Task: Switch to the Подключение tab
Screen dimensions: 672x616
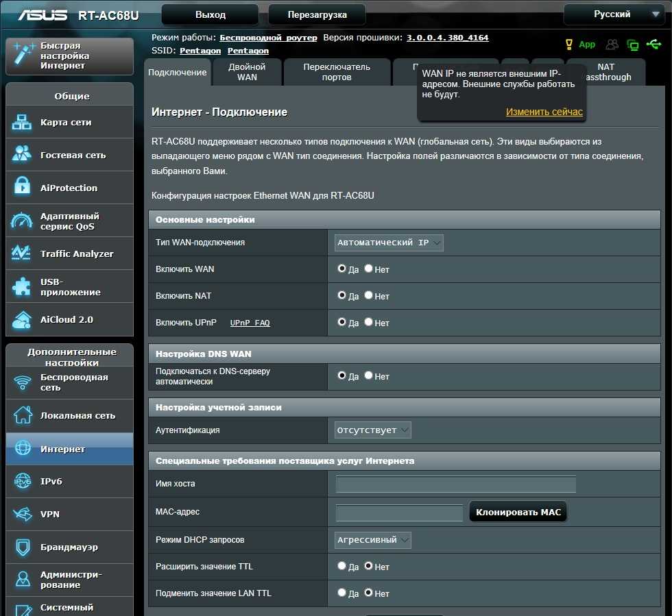Action: 178,73
